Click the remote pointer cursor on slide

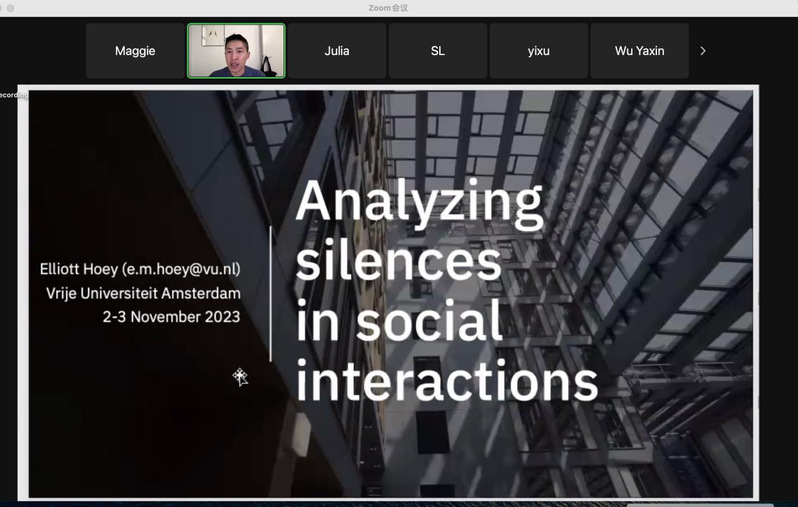240,377
